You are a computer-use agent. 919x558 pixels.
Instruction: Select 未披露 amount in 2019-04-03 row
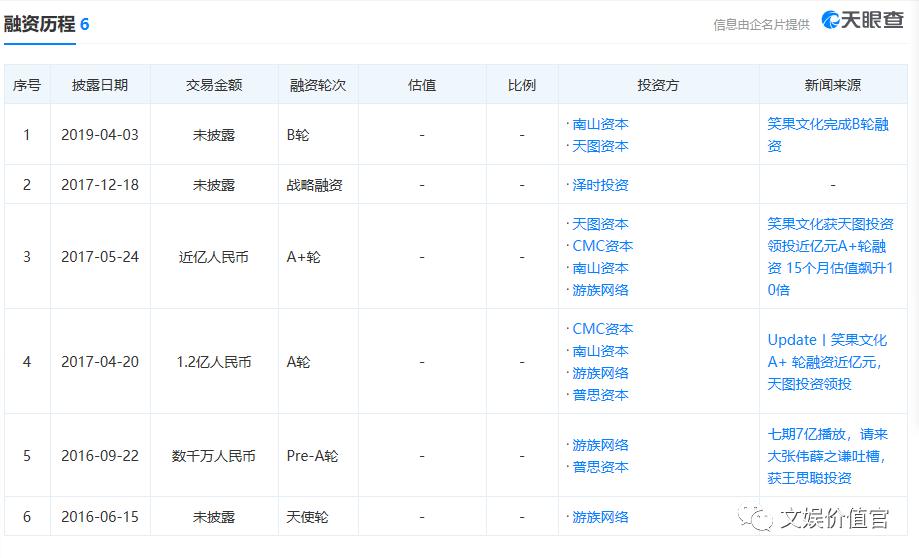[x=214, y=135]
